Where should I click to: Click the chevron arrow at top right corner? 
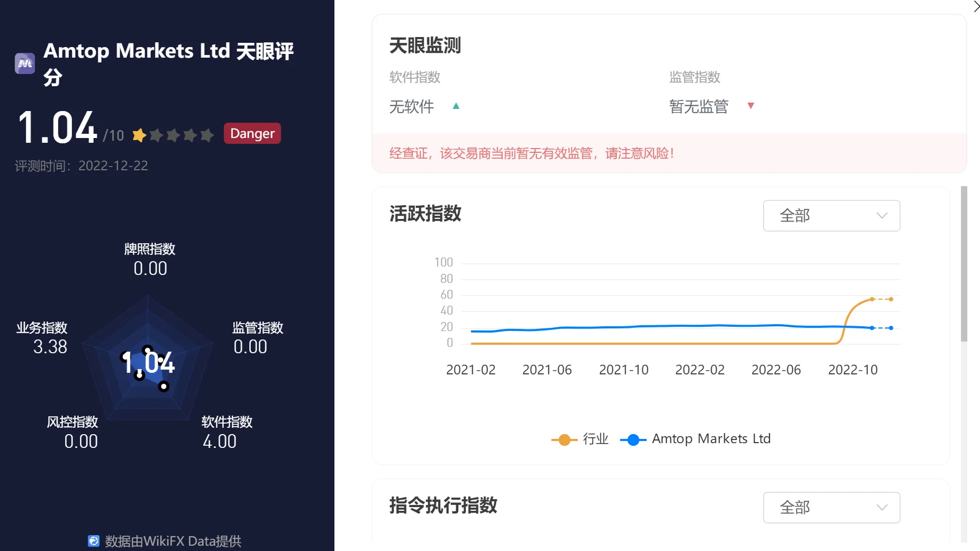point(976,6)
